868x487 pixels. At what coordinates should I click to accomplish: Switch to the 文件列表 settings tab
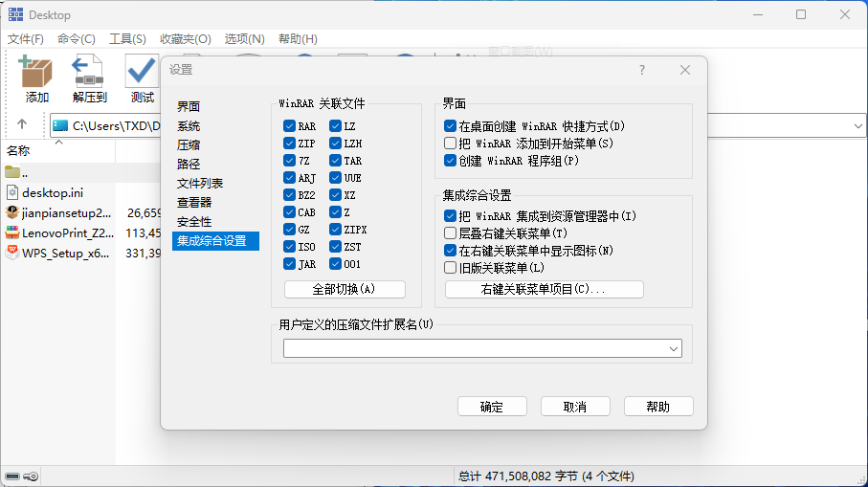(200, 183)
